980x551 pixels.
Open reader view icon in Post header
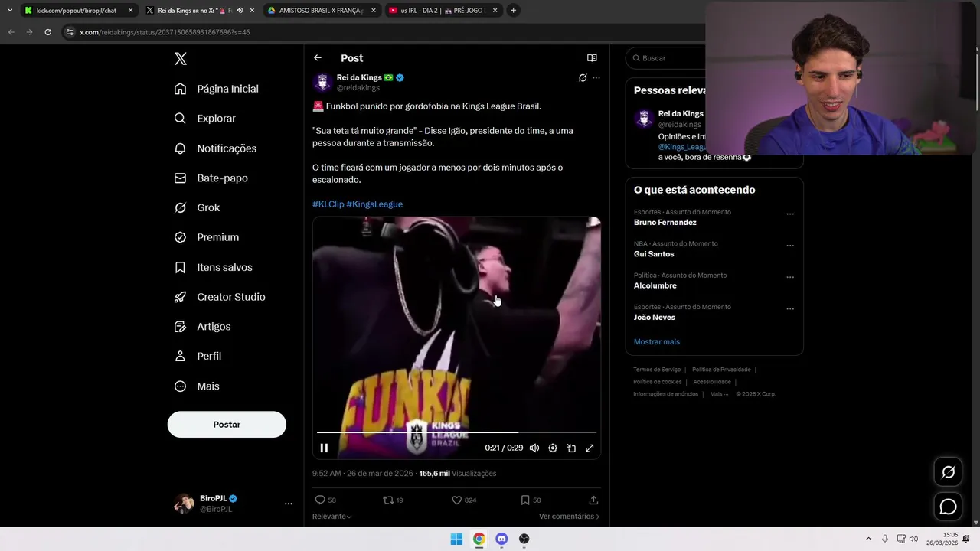pos(592,58)
